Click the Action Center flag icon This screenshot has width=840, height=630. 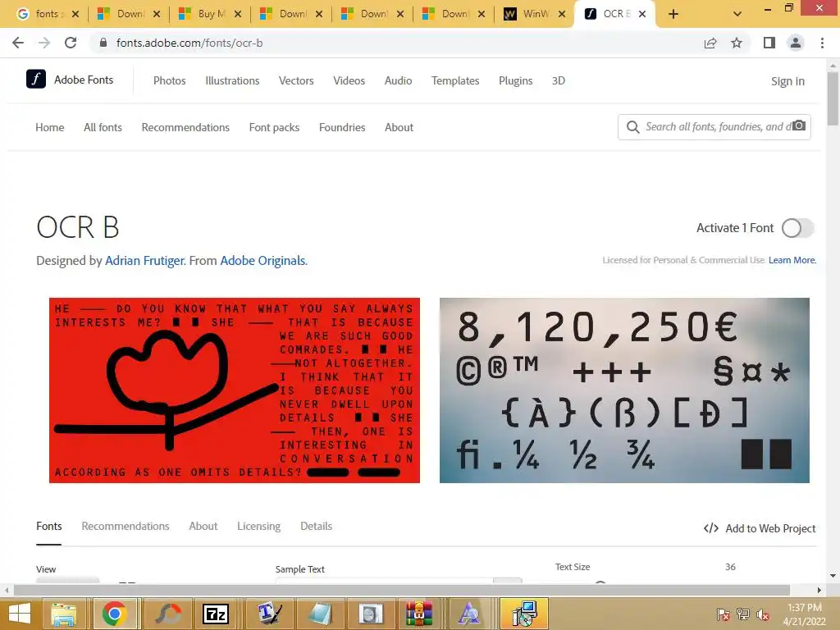click(723, 614)
